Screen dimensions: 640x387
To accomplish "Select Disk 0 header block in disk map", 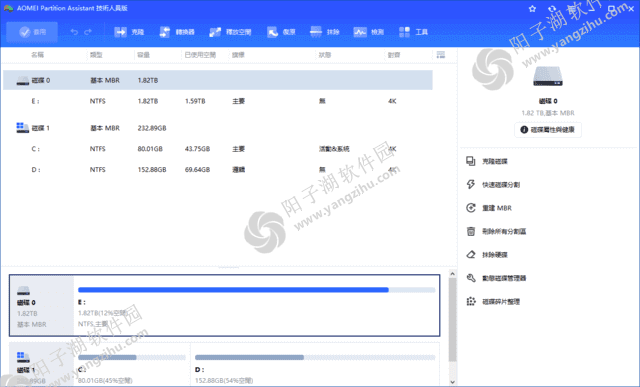I will 42,305.
